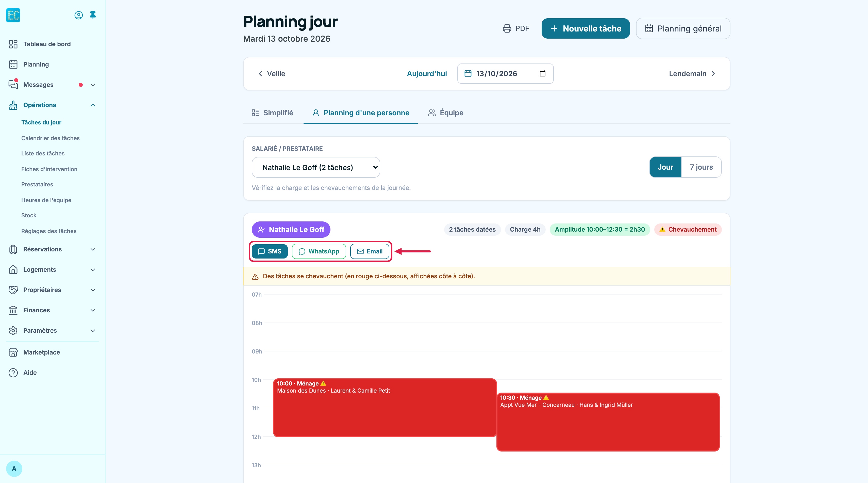Expand the Propriétaires section
868x483 pixels.
coord(93,290)
